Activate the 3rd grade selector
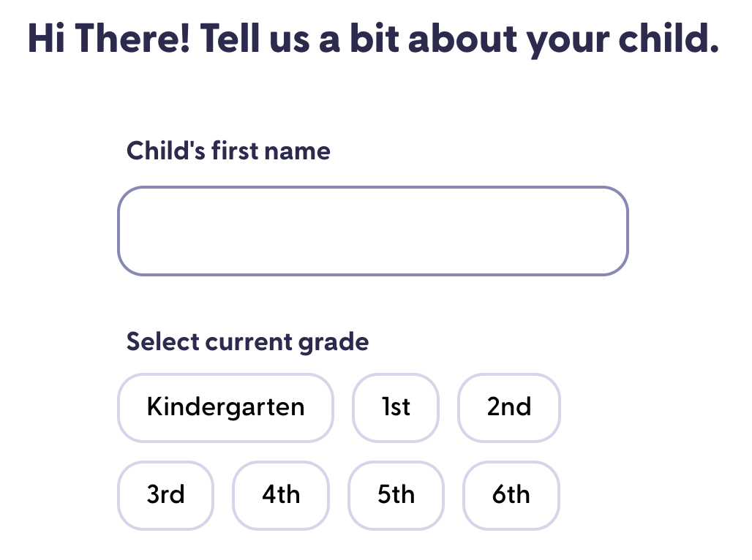The width and height of the screenshot is (752, 560). click(165, 495)
